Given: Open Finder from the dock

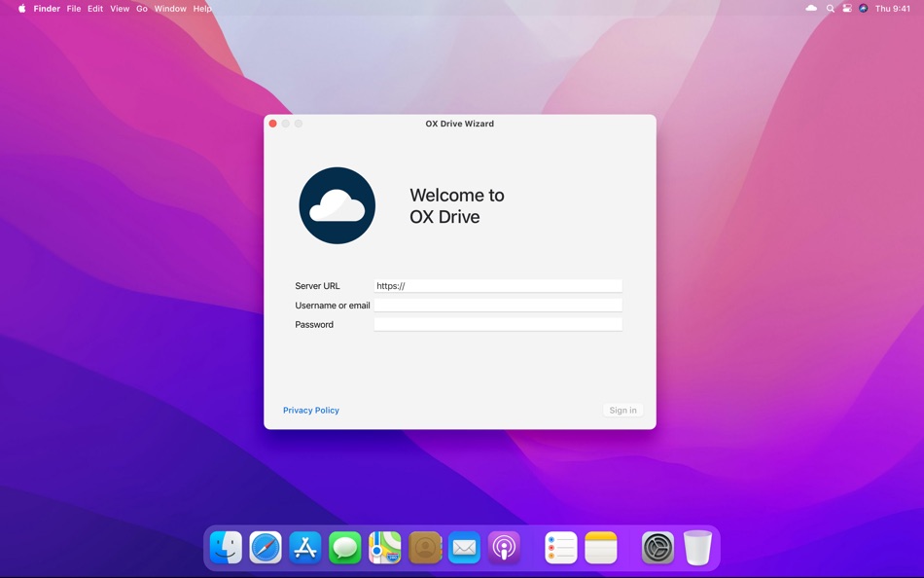Looking at the screenshot, I should point(226,547).
